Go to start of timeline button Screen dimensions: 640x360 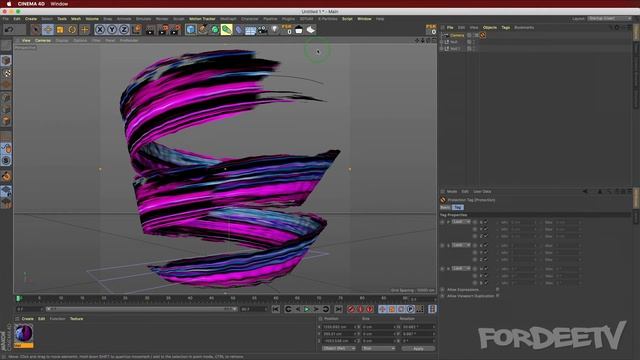tap(276, 309)
